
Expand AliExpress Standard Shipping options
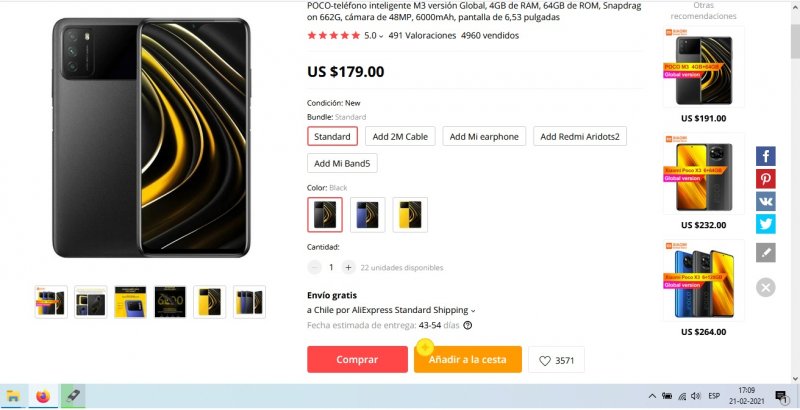[472, 311]
